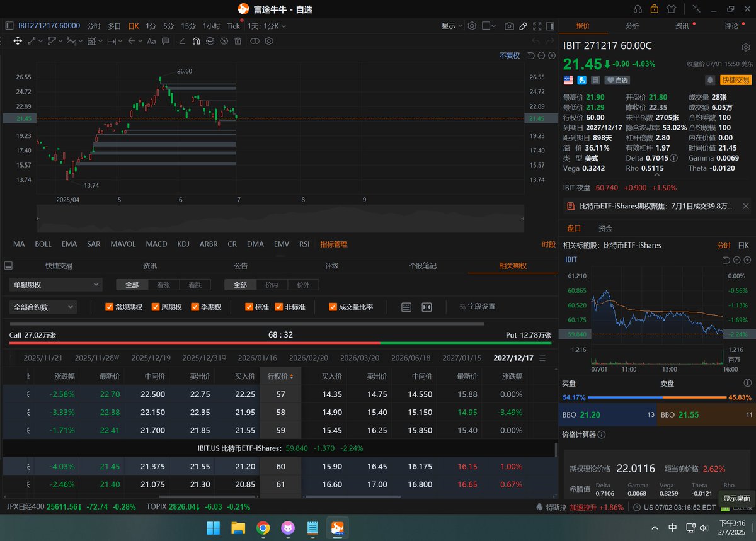The image size is (756, 541).
Task: Click the orange 快捷交易 button
Action: [736, 80]
